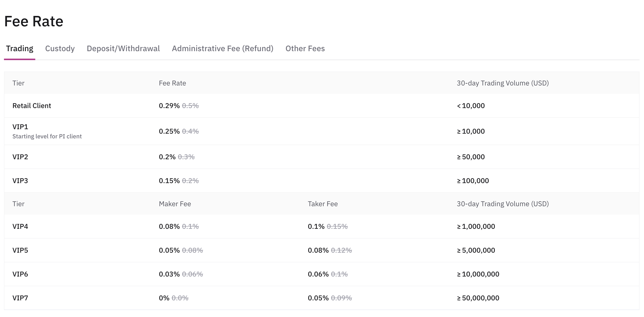644x317 pixels.
Task: Click the VIP7 tier label
Action: tap(20, 298)
